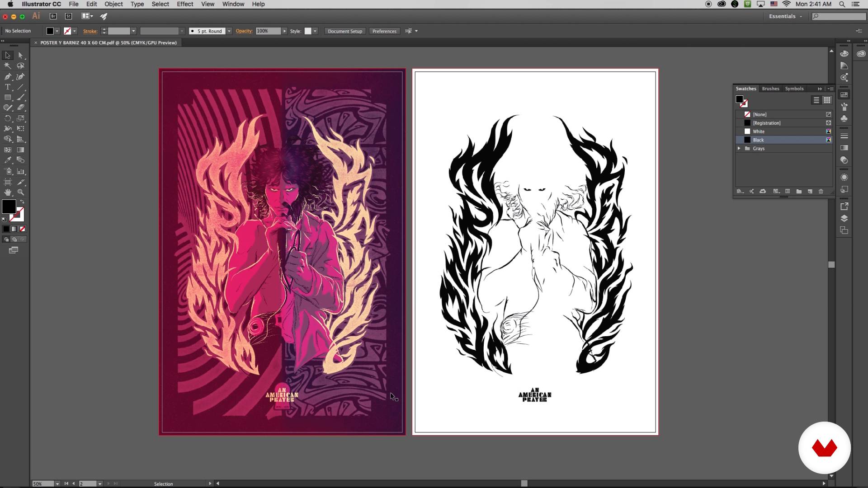Image resolution: width=868 pixels, height=488 pixels.
Task: Select the Eraser tool
Action: [21, 108]
